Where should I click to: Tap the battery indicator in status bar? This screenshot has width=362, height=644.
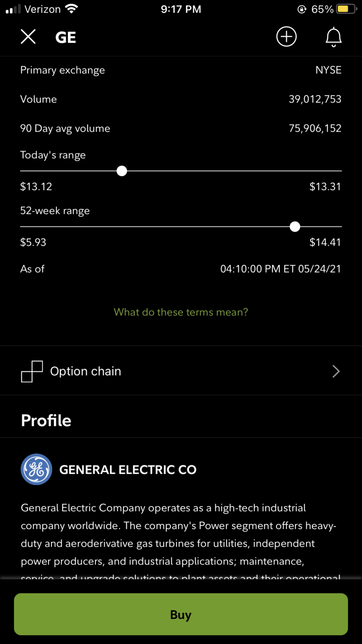click(x=346, y=9)
